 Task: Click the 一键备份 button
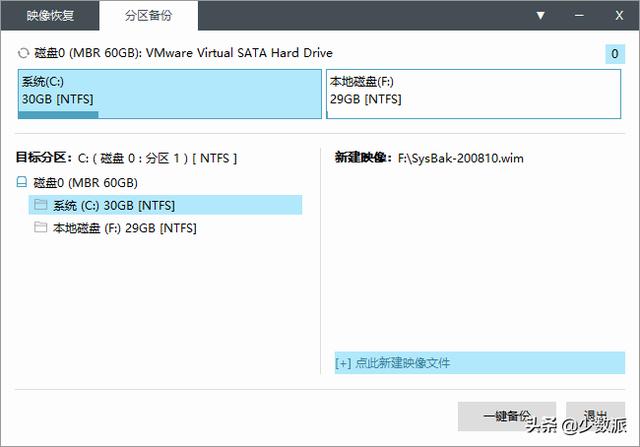[x=507, y=416]
